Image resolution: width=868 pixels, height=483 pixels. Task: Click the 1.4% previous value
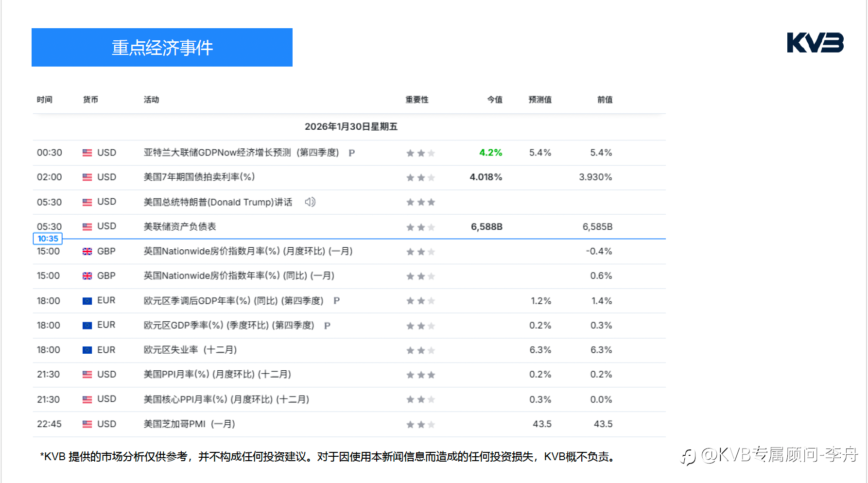pos(602,301)
